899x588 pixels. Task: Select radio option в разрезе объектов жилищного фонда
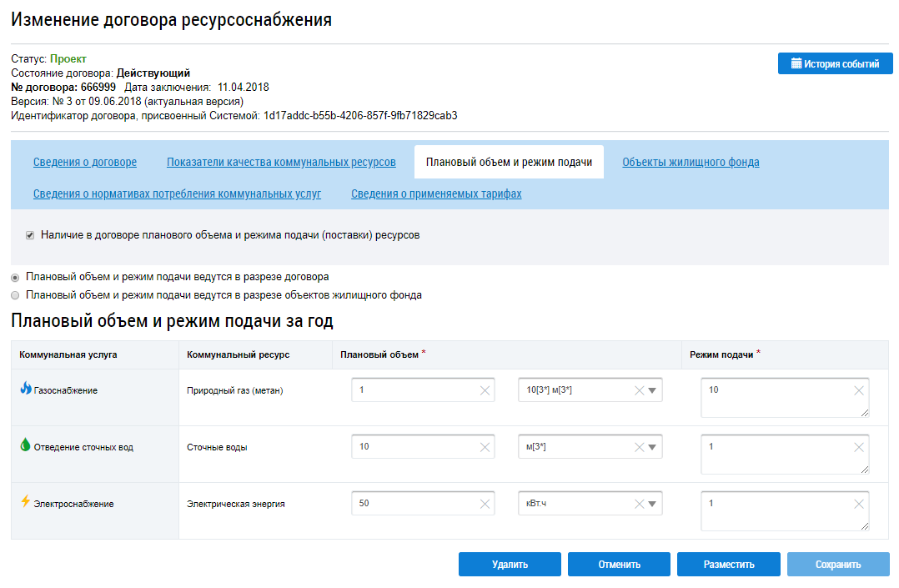[15, 295]
